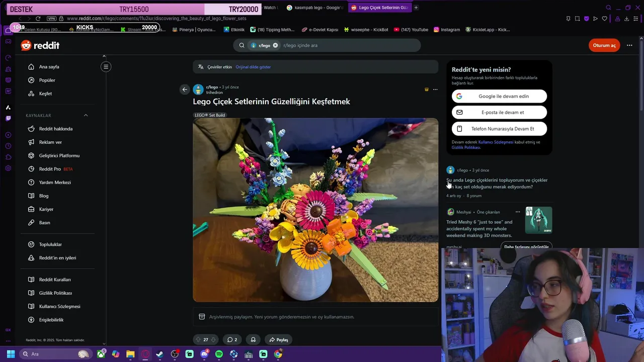Viewport: 644px width, 362px height.
Task: Continue with Google ile devam edin
Action: (499, 96)
